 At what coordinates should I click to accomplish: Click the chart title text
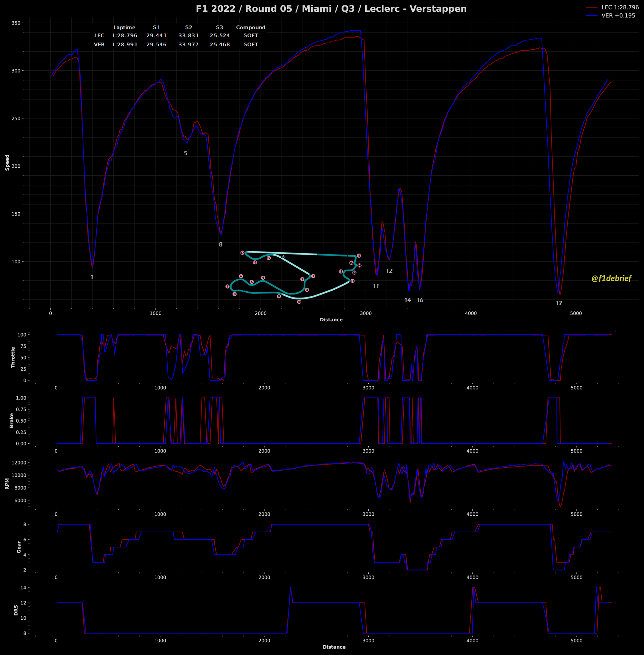click(331, 9)
